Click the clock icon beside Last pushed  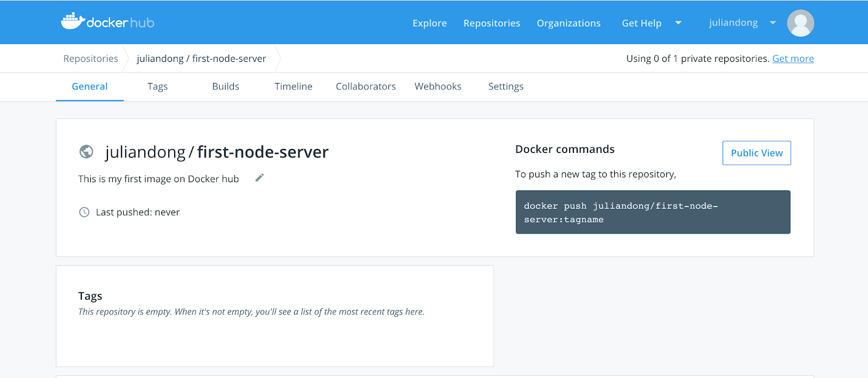(84, 212)
